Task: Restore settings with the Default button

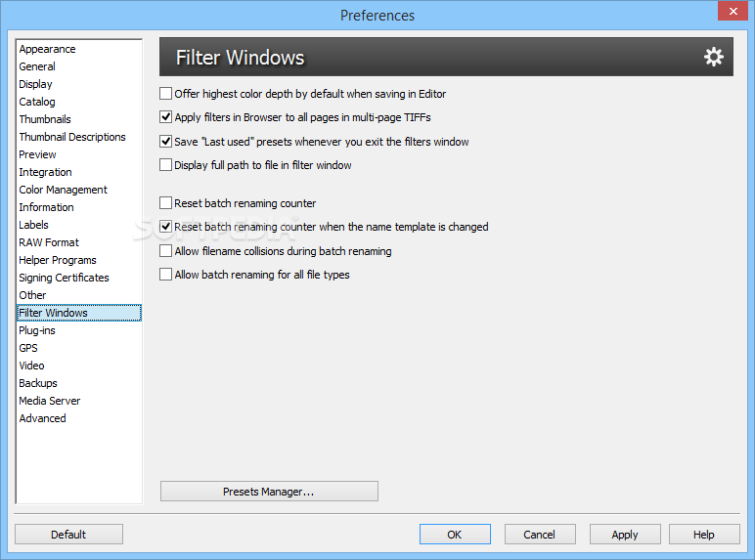Action: click(x=68, y=535)
